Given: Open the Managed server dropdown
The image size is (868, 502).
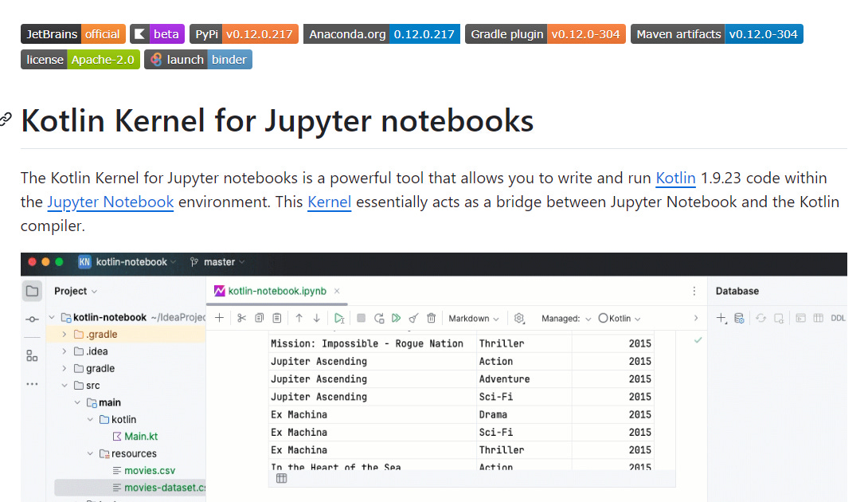Looking at the screenshot, I should pyautogui.click(x=566, y=319).
